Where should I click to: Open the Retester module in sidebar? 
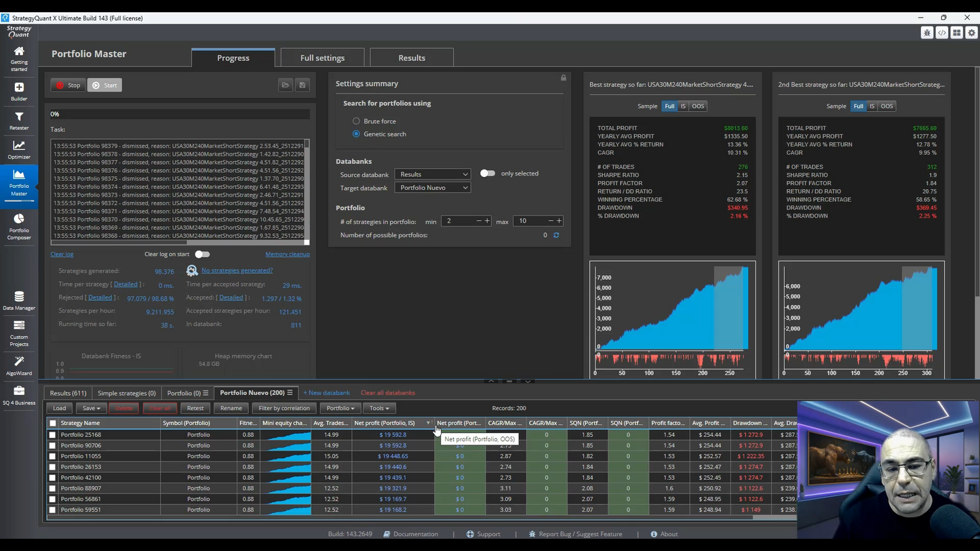point(19,121)
